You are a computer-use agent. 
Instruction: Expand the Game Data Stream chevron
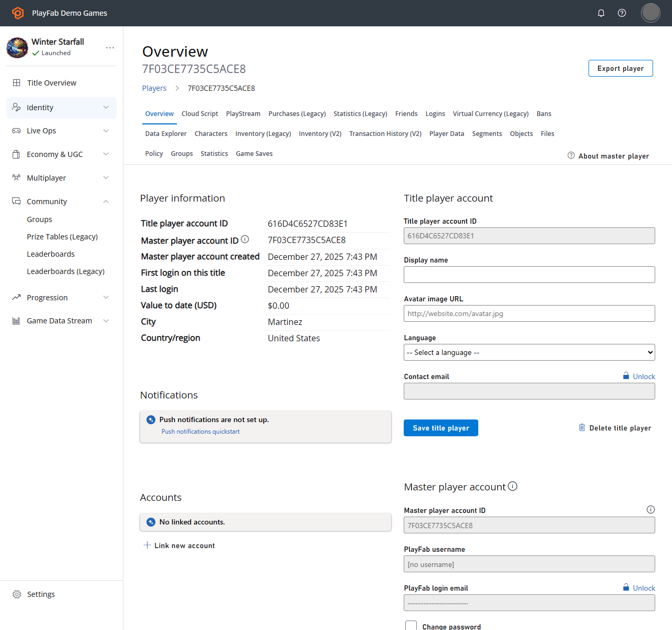click(x=106, y=321)
